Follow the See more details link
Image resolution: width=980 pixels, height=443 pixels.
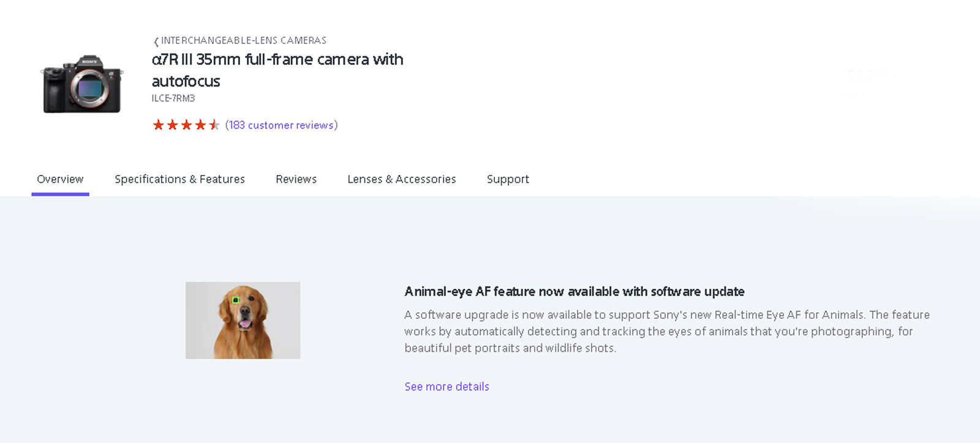tap(447, 387)
